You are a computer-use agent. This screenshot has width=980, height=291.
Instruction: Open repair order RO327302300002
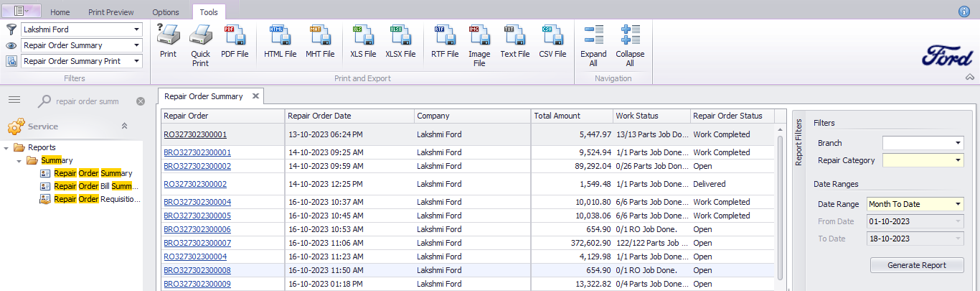(195, 184)
